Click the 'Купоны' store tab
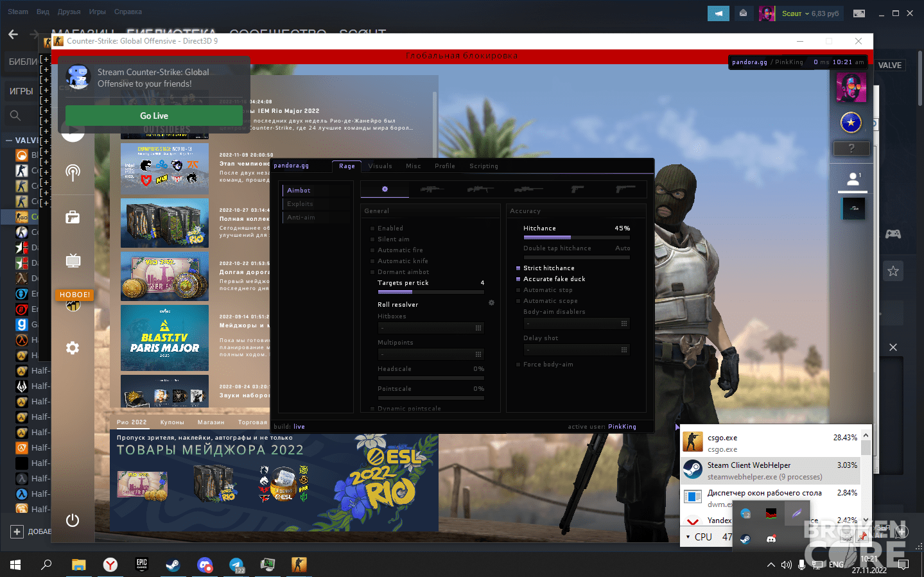The image size is (924, 577). click(172, 422)
